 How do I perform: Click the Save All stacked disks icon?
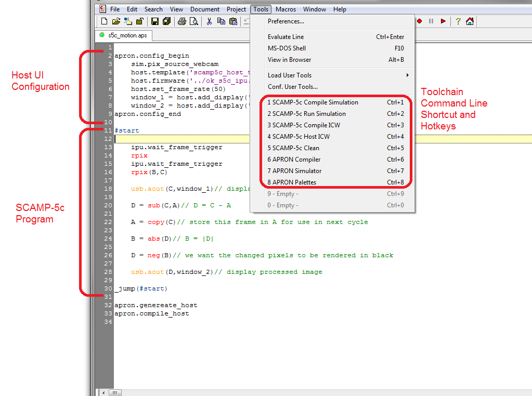(x=166, y=21)
